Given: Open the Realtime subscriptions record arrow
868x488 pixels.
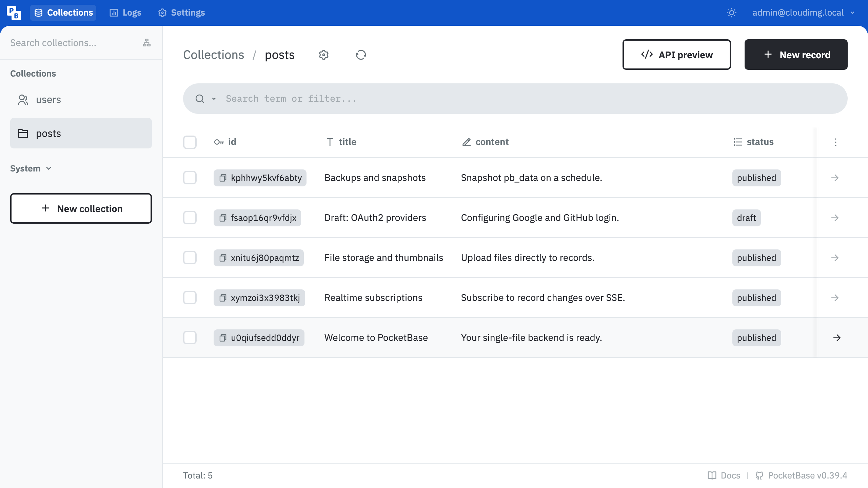Looking at the screenshot, I should 835,298.
